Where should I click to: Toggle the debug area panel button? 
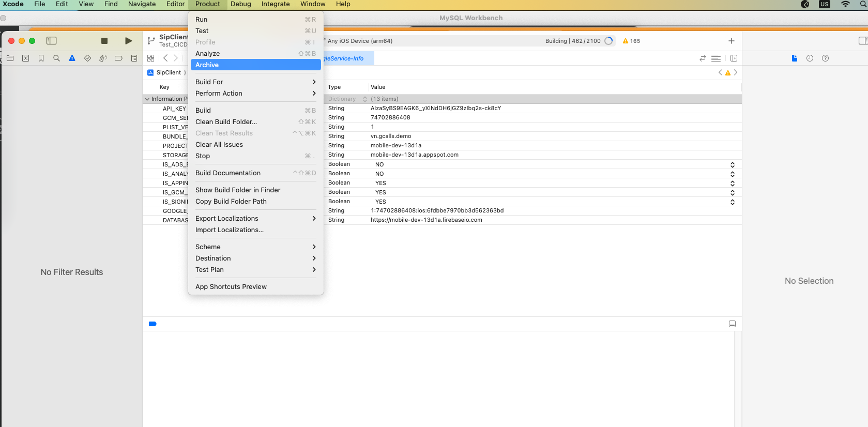(x=732, y=324)
